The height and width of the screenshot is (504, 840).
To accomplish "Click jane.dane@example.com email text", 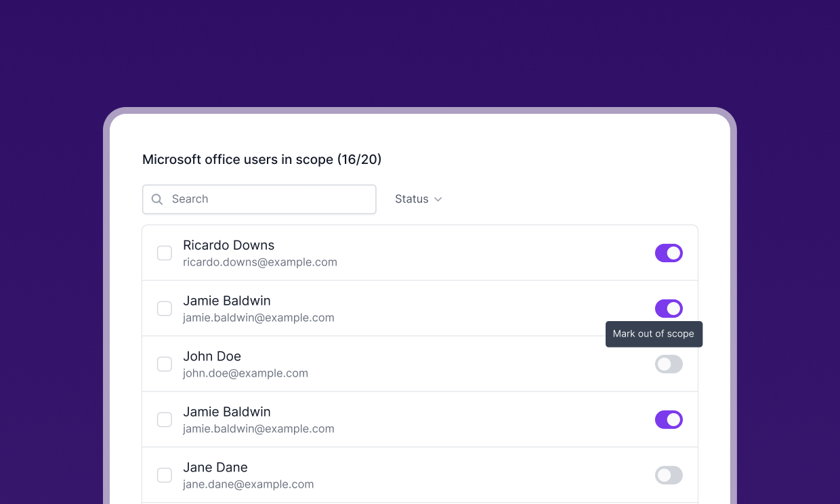I will pos(249,484).
